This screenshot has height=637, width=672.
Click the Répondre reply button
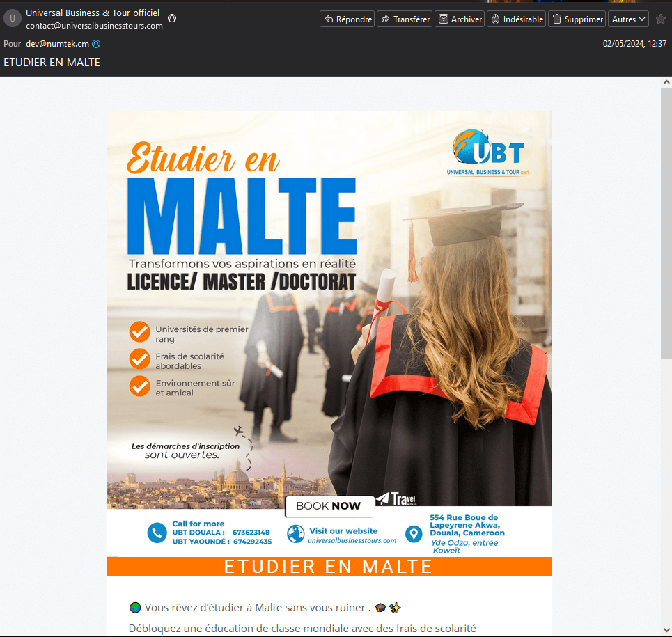pyautogui.click(x=347, y=19)
